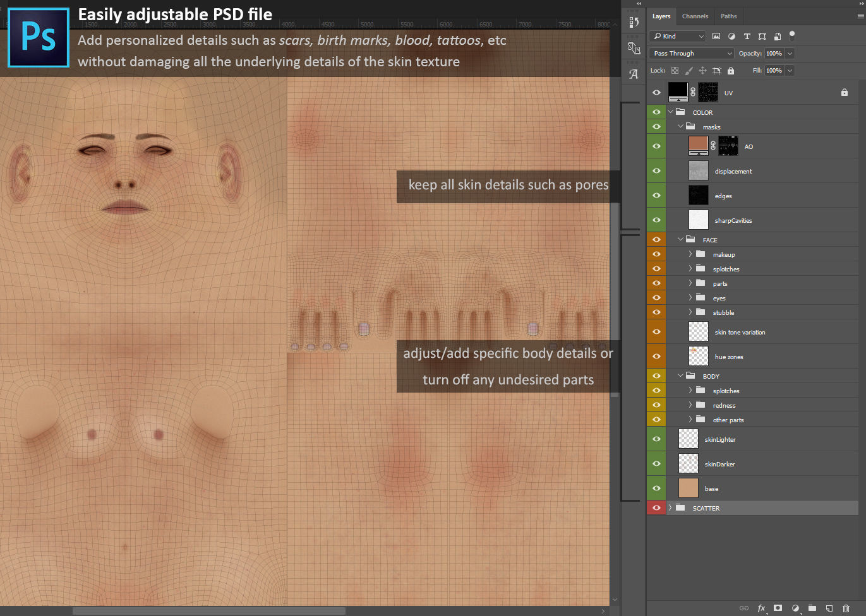Open the Pass Through blend mode dropdown
Screen dimensions: 866x616
click(x=691, y=54)
